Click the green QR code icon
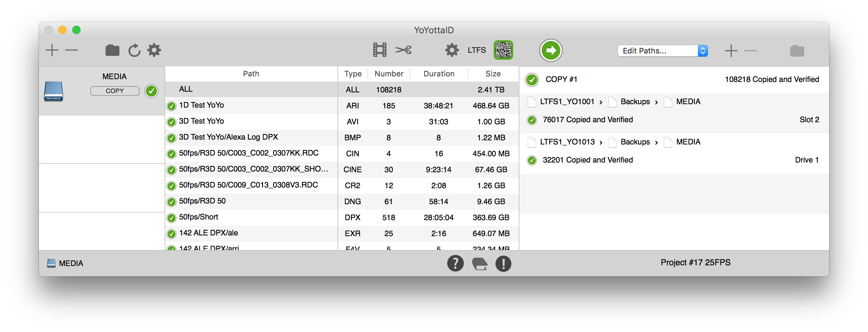 [x=503, y=50]
